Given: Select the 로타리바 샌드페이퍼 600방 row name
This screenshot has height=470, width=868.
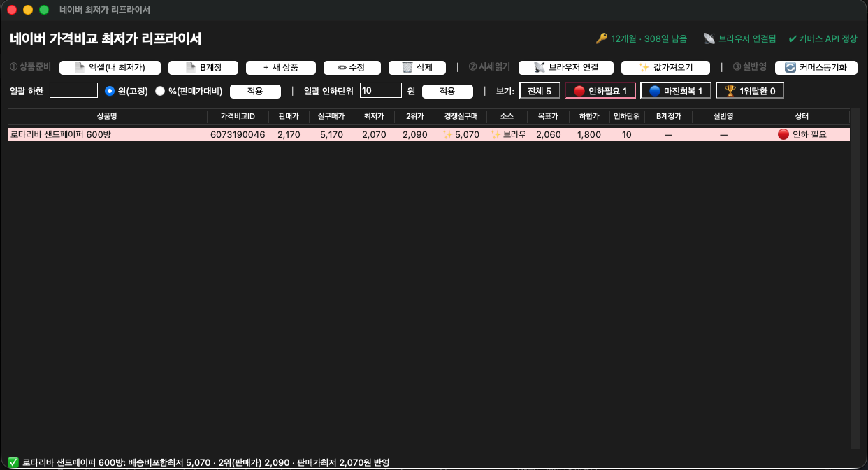Looking at the screenshot, I should click(x=62, y=134).
